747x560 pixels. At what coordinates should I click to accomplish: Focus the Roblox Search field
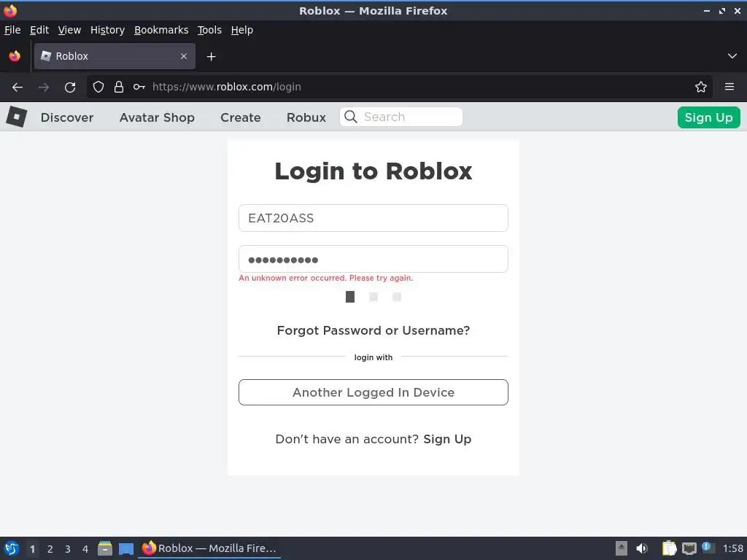click(x=400, y=117)
